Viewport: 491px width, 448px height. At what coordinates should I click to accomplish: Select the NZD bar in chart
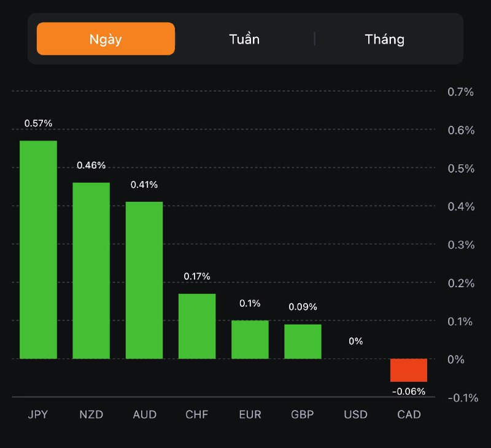[x=91, y=271]
